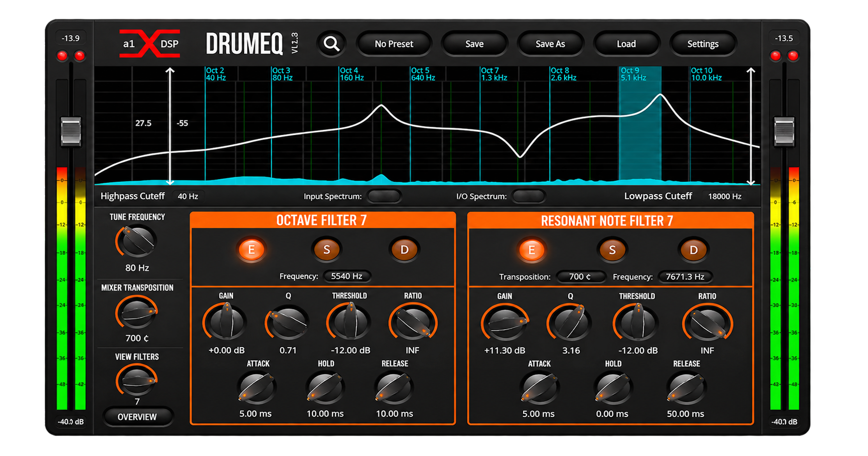Click Resonant Filter Ratio knob
Screen dimensions: 868x456
(x=707, y=323)
